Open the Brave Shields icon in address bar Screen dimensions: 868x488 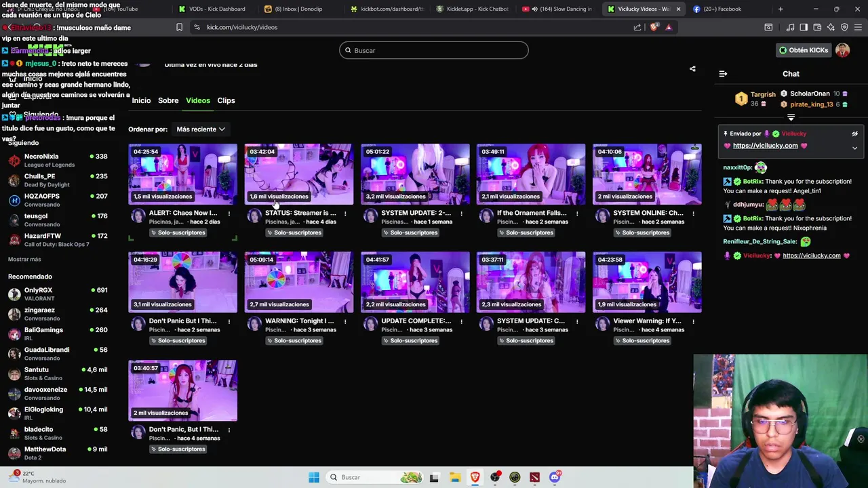pyautogui.click(x=654, y=27)
